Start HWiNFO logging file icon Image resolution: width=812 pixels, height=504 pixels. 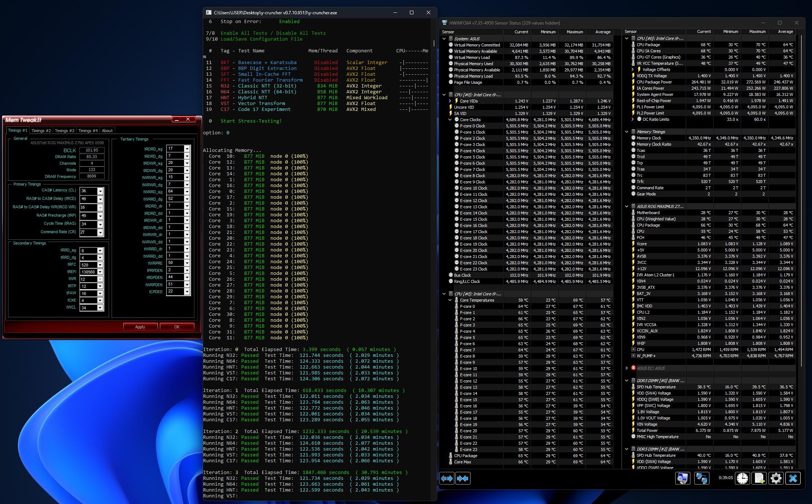[x=759, y=478]
